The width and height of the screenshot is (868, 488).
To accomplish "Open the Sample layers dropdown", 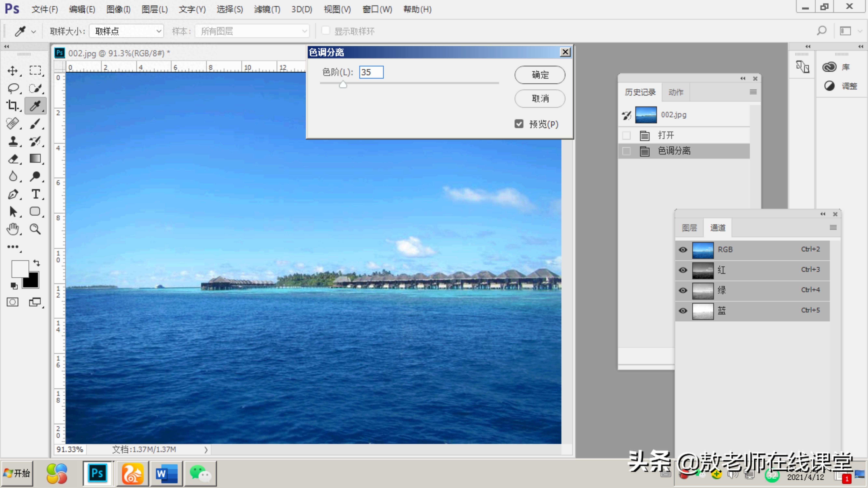I will point(252,31).
